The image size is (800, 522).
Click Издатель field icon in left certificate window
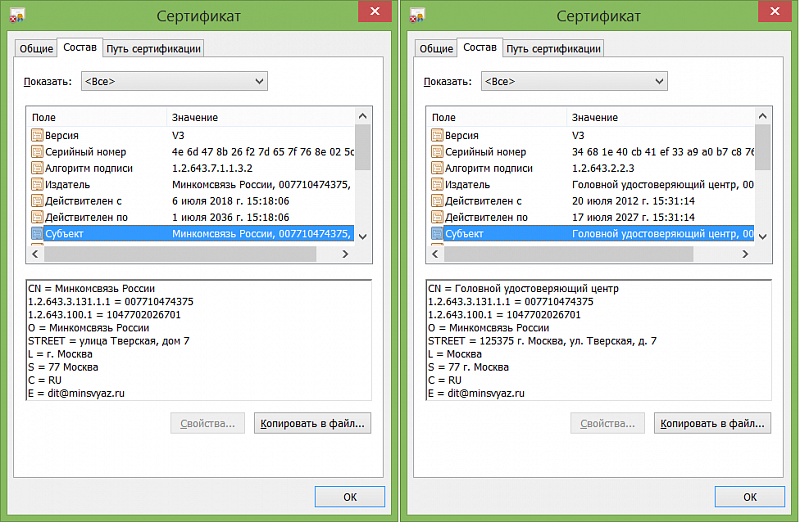click(x=37, y=184)
